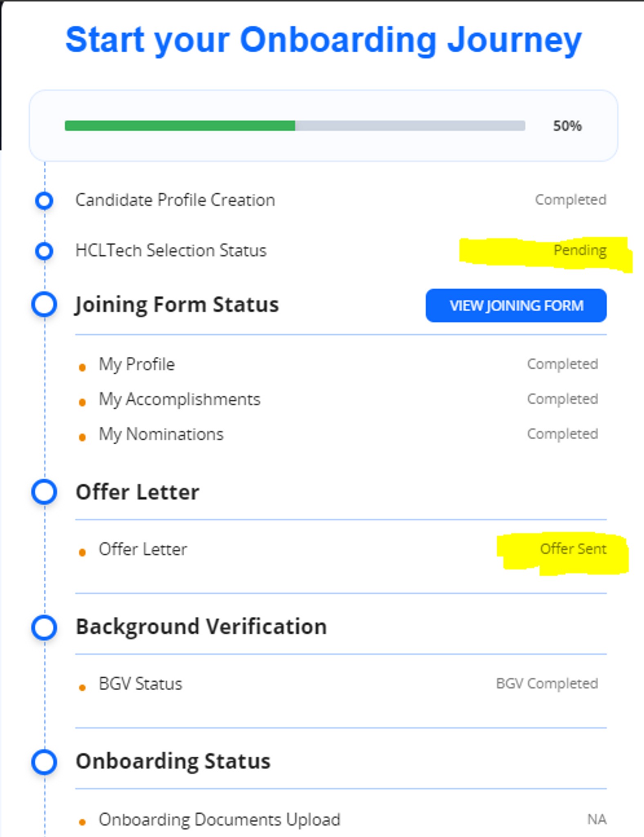Open the My Accomplishments item
The width and height of the screenshot is (644, 837).
click(x=179, y=399)
